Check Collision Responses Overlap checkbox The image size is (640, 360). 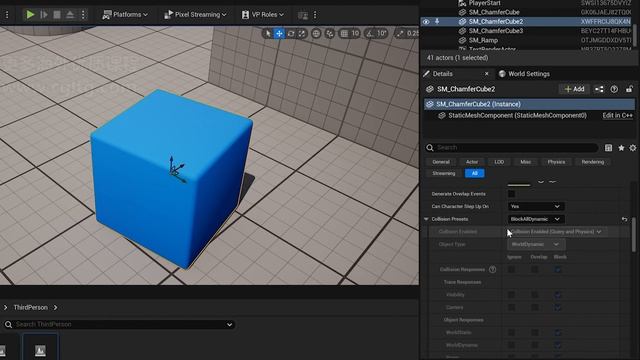[535, 269]
